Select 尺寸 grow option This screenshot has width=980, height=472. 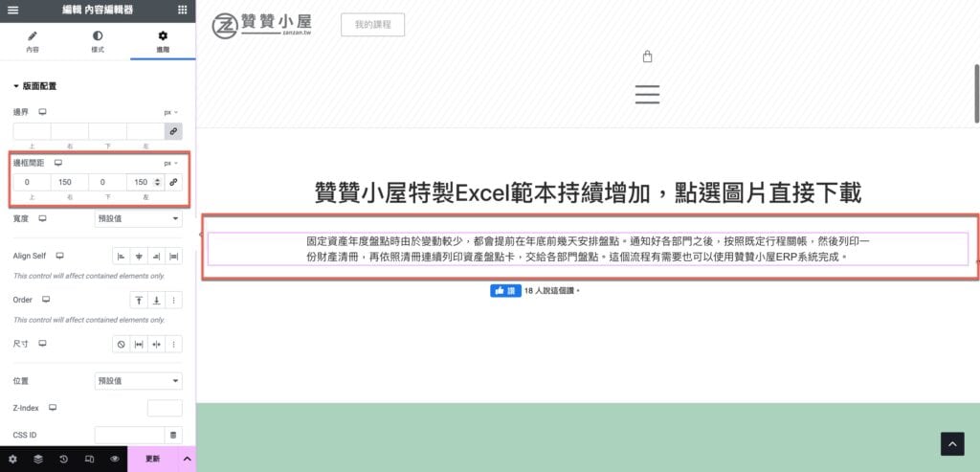coord(139,344)
